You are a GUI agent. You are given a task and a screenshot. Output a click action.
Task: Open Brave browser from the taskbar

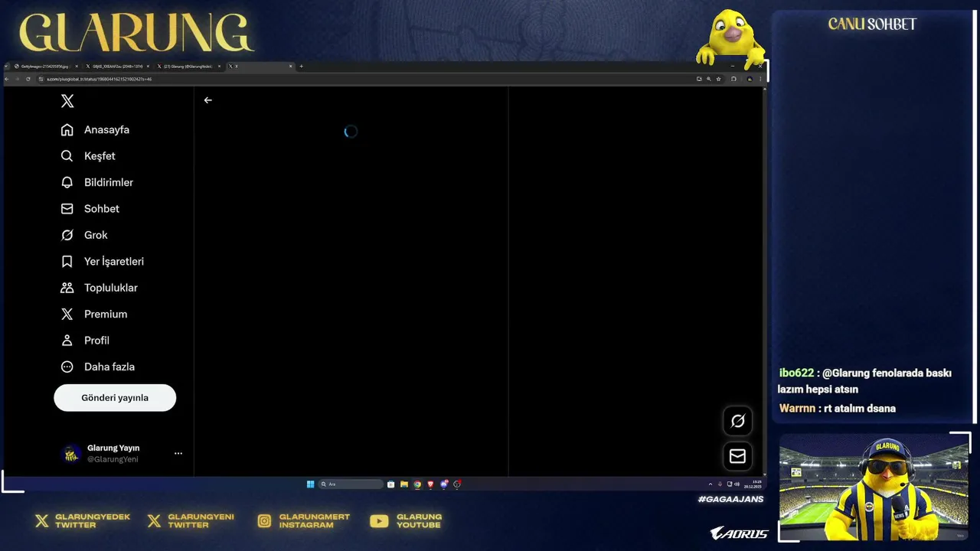point(430,484)
